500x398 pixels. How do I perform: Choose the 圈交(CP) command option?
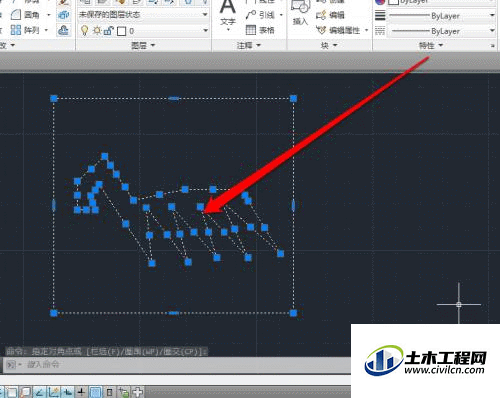(181, 351)
